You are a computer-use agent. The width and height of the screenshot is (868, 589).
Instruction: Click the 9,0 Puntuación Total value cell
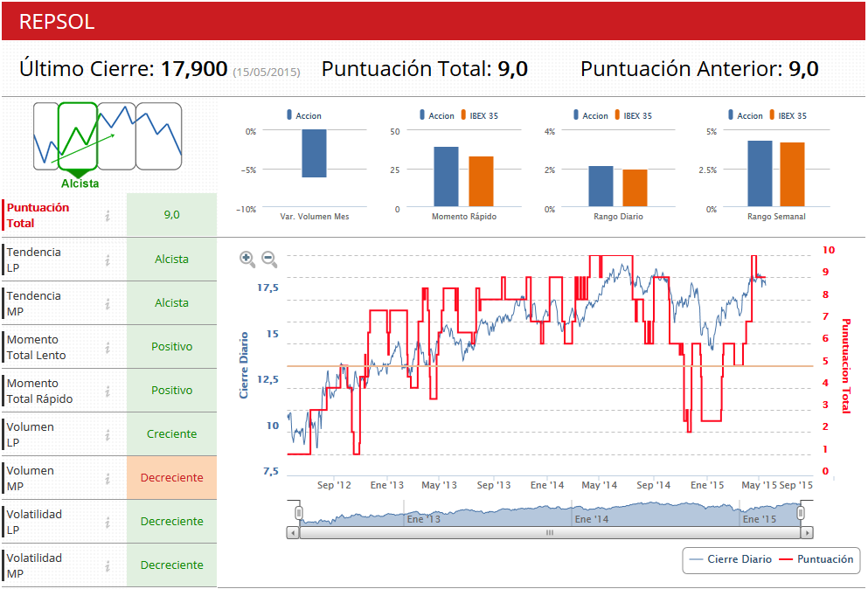[x=171, y=215]
